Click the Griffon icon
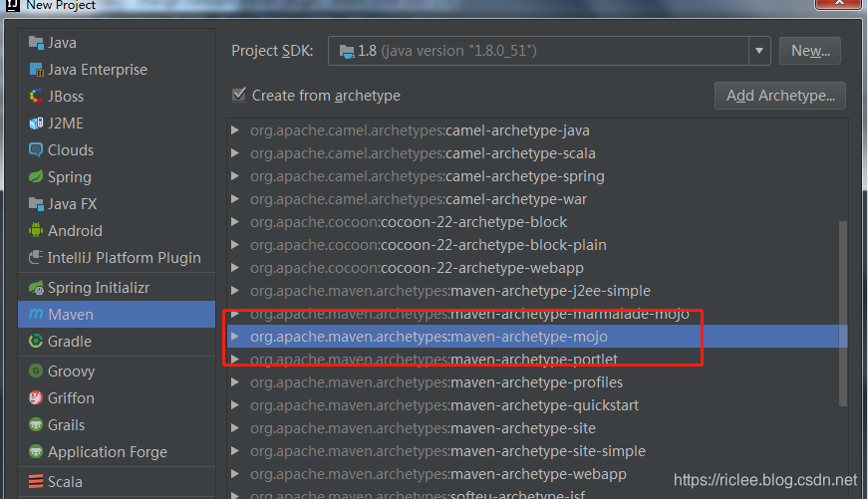The image size is (868, 499). (36, 398)
